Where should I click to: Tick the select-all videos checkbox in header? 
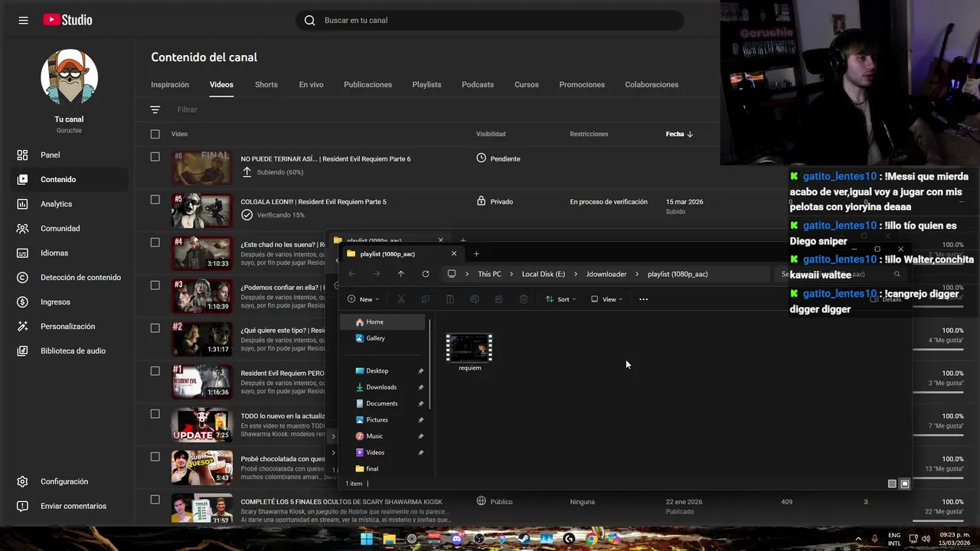pyautogui.click(x=155, y=134)
